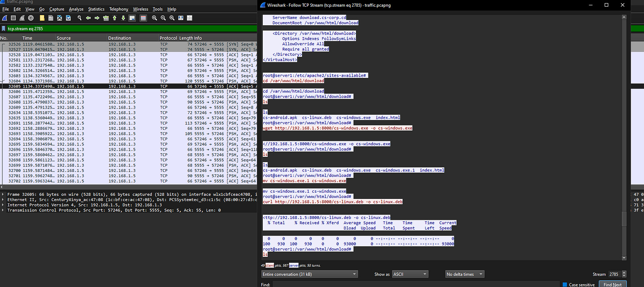Open the Wireless menu
The image size is (644, 287).
[141, 9]
